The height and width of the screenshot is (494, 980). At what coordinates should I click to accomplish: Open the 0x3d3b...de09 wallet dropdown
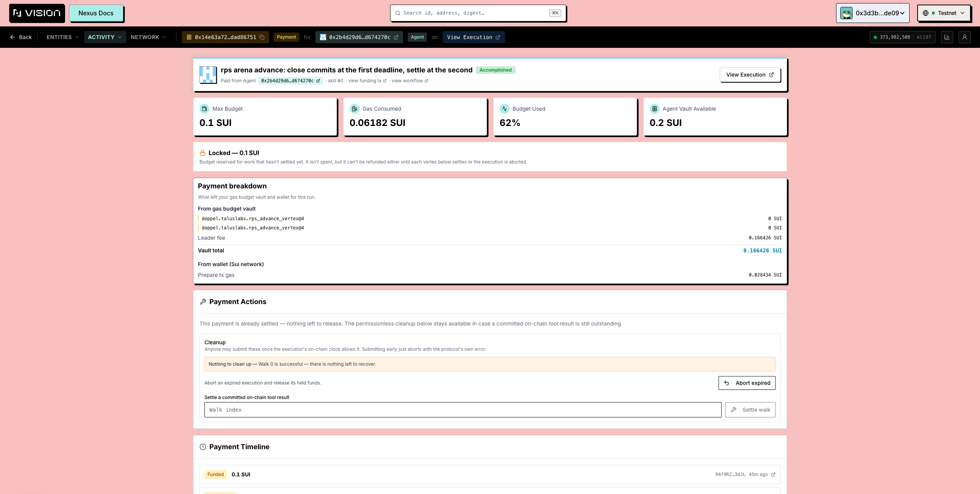pyautogui.click(x=872, y=13)
